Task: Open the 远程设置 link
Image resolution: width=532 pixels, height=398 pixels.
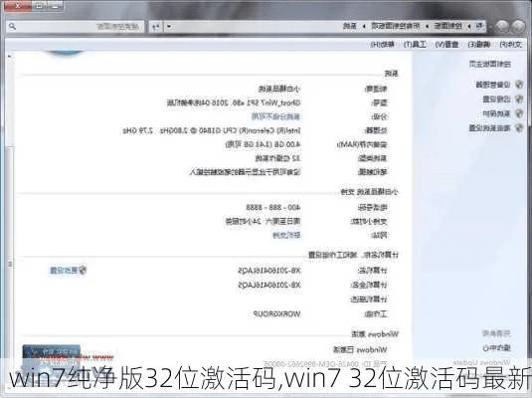Action: point(496,99)
